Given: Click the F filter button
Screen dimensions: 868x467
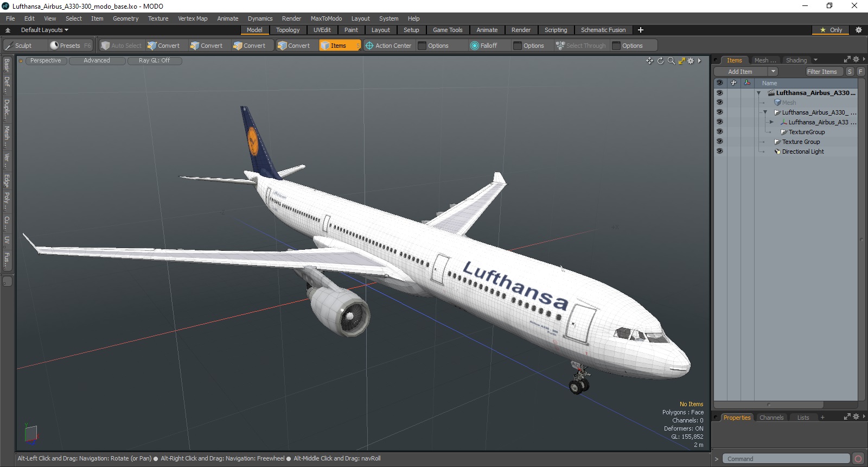Looking at the screenshot, I should [x=860, y=72].
